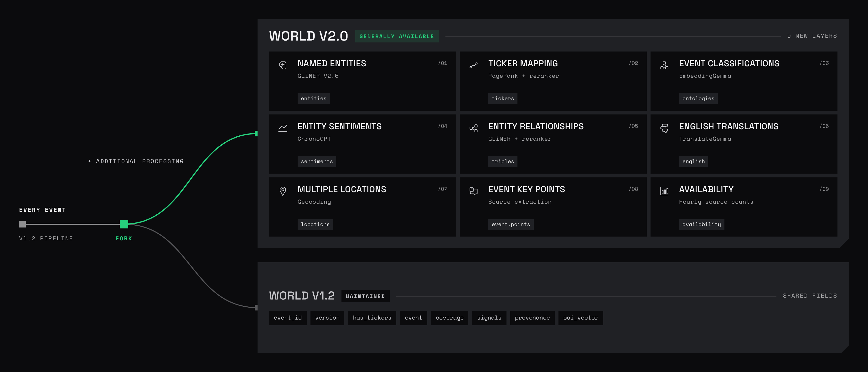The image size is (868, 372).
Task: Click the Availability bar chart icon
Action: [664, 191]
